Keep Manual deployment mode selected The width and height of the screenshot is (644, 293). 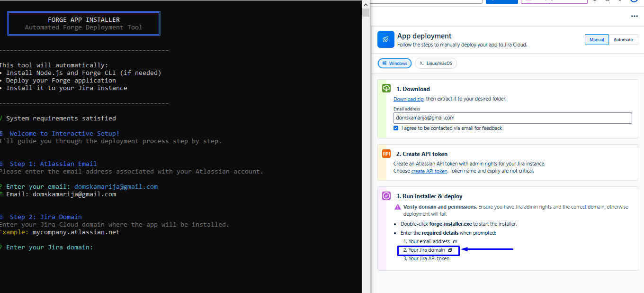click(x=597, y=39)
